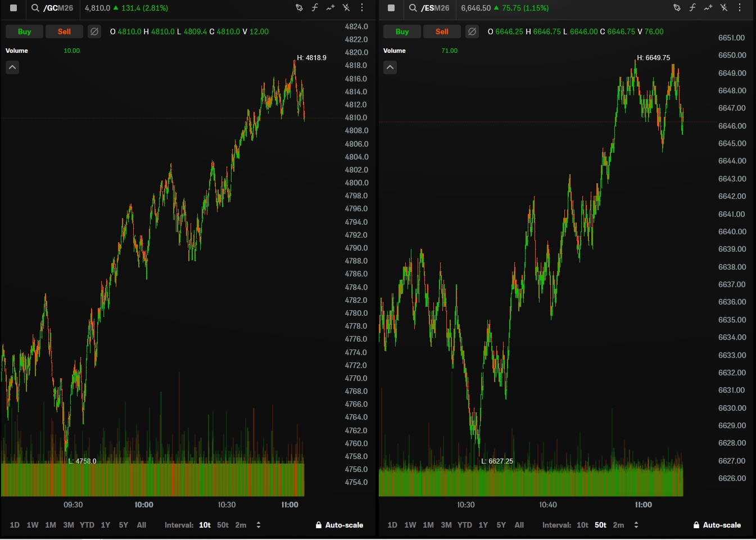Viewport: 756px width, 540px height.
Task: Open the three-dot menu on /GCM26 chart
Action: coord(362,8)
